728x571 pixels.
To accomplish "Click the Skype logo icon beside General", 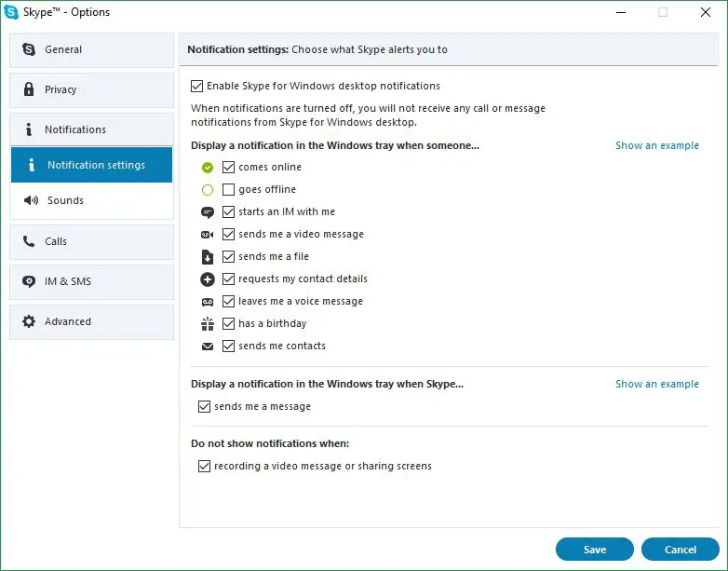I will pos(29,49).
